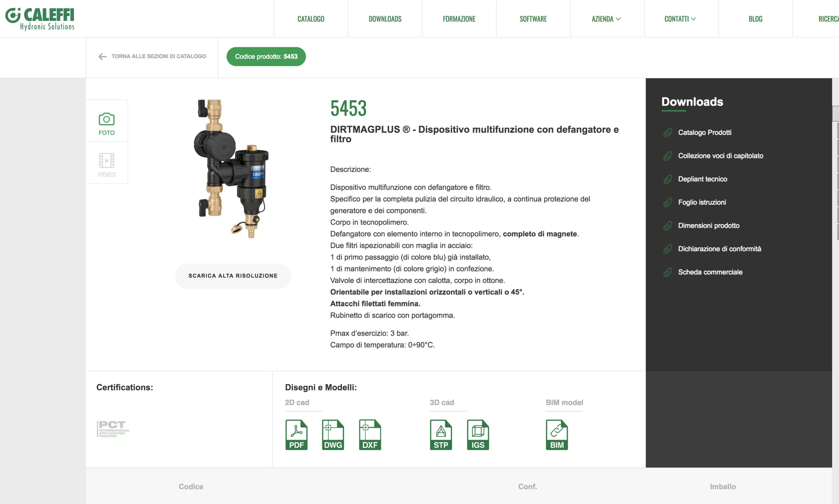Viewport: 839px width, 504px height.
Task: Expand the AZIENDA dropdown menu
Action: click(x=606, y=19)
